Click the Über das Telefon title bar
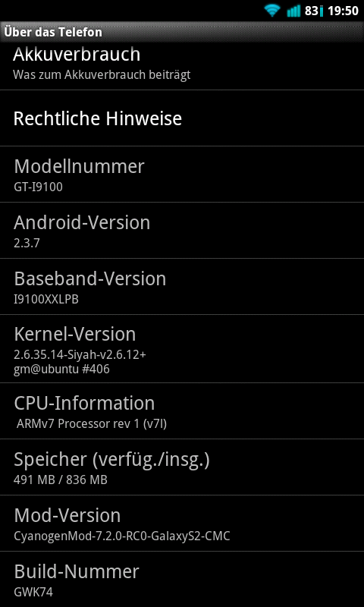364x607 pixels. click(x=182, y=32)
